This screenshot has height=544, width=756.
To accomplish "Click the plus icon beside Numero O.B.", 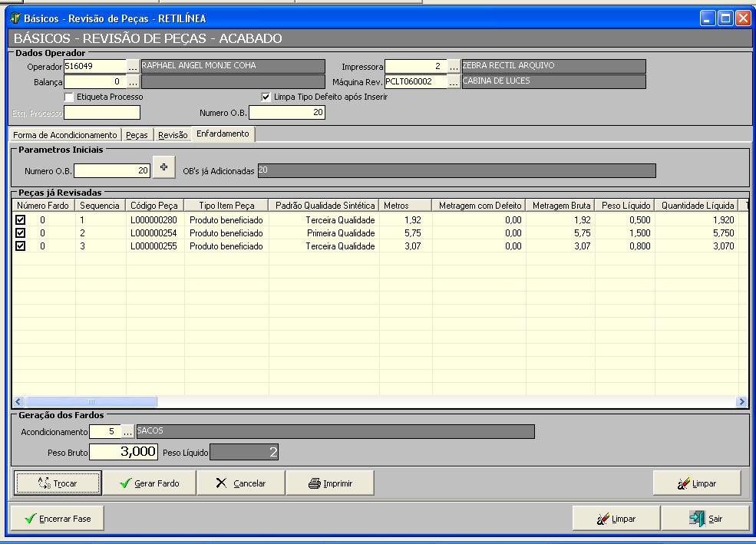I will (163, 168).
